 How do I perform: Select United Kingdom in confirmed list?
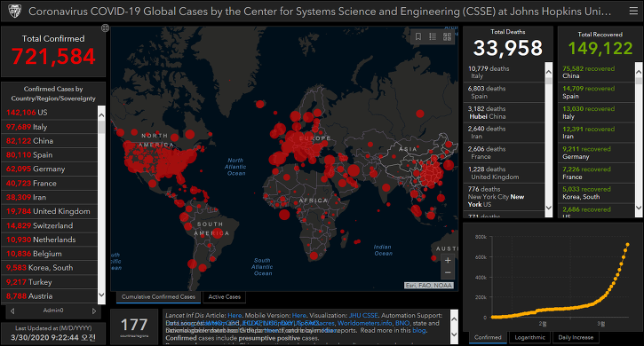[50, 211]
